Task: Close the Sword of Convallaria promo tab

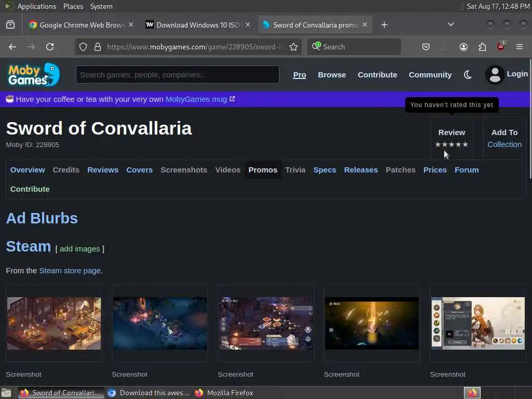Action: [x=365, y=25]
